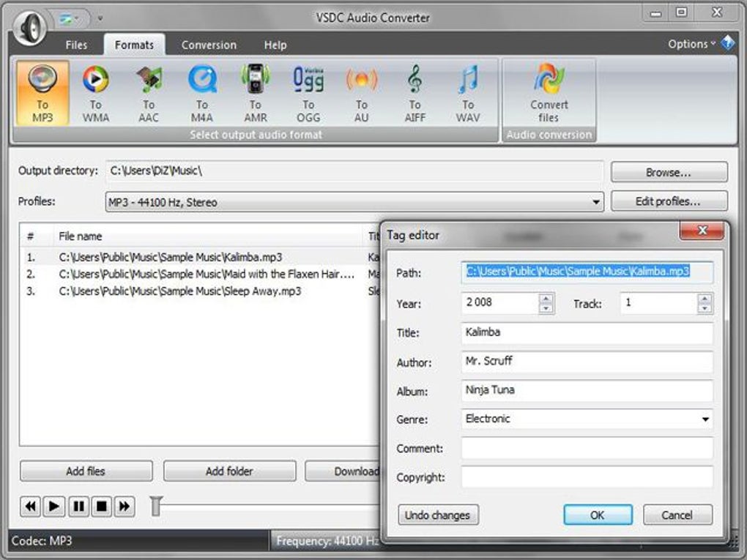Switch to the Formats tab
Screen dimensions: 747x560
point(134,45)
